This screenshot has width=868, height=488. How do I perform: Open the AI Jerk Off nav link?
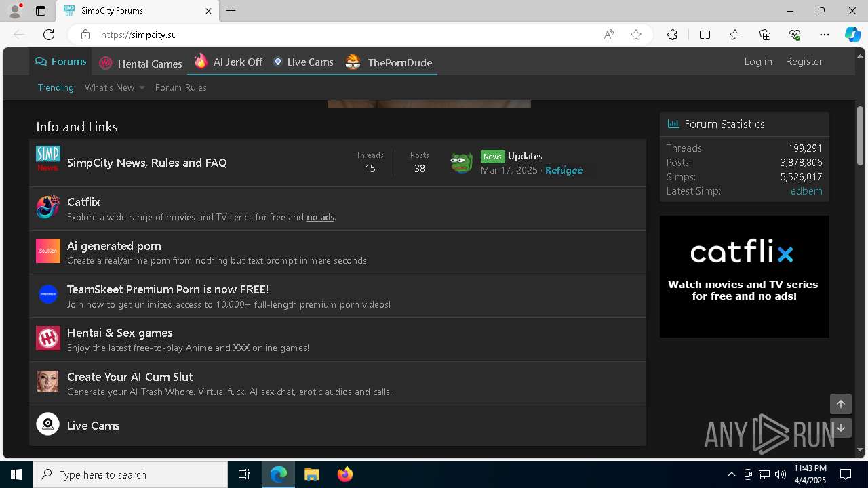tap(228, 62)
